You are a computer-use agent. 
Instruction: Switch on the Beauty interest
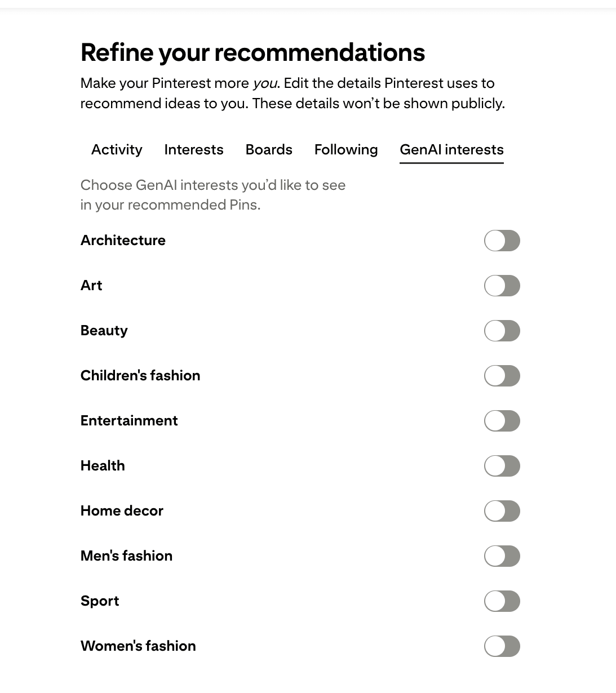502,331
